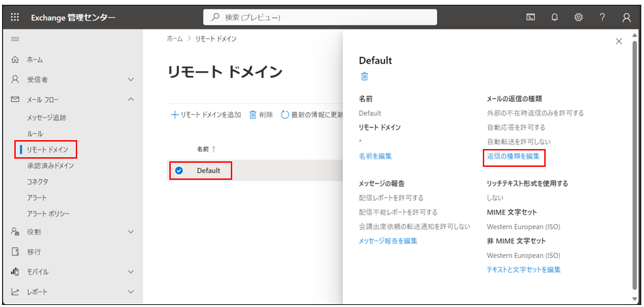This screenshot has height=307, width=644.
Task: Sort by the 名前 column header
Action: pyautogui.click(x=206, y=149)
